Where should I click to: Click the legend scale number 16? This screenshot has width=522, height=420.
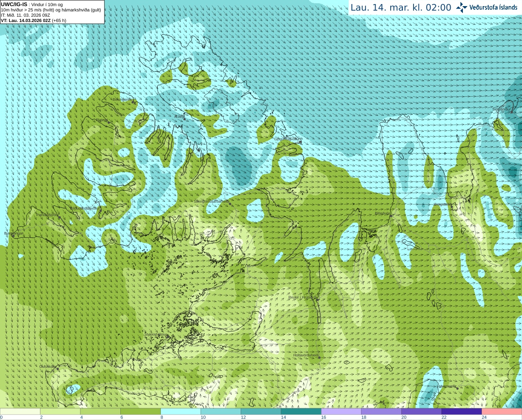pyautogui.click(x=323, y=417)
